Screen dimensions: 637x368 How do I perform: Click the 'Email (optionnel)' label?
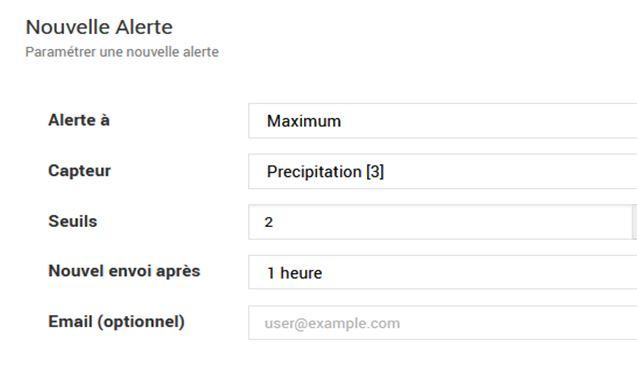coord(117,322)
